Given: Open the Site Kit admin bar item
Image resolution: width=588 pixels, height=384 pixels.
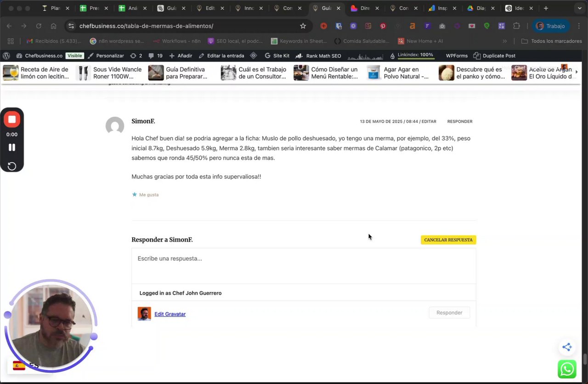Looking at the screenshot, I should [277, 56].
